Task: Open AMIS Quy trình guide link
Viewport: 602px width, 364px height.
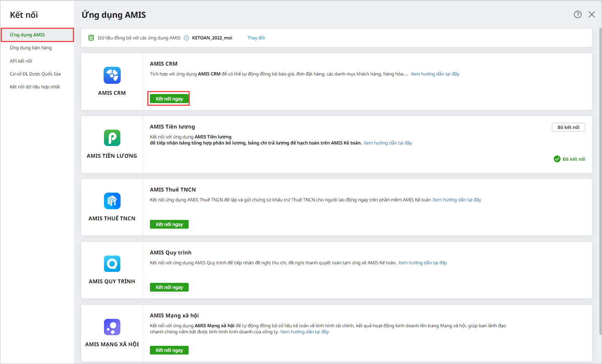Action: coord(422,263)
